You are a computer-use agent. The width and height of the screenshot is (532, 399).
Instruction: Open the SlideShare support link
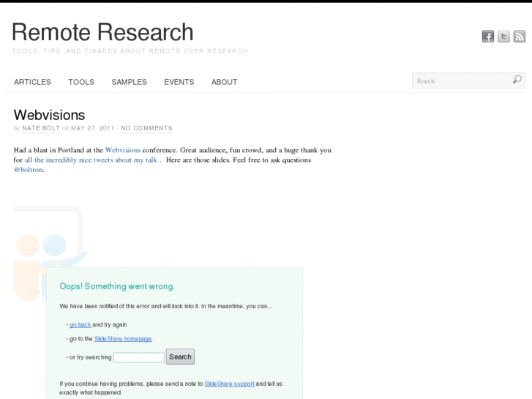[x=229, y=384]
